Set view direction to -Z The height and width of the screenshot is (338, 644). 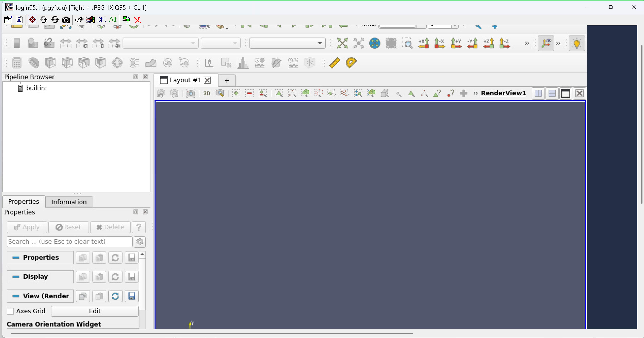point(505,43)
